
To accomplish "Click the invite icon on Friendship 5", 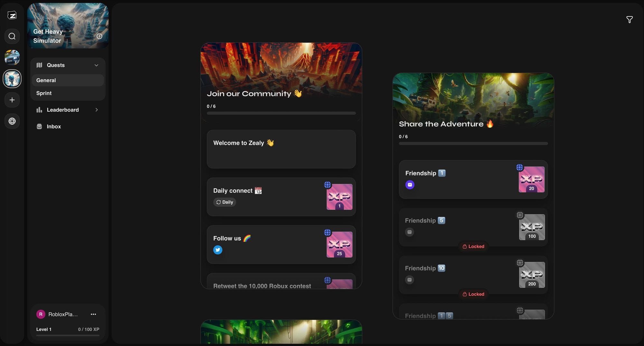I will coord(410,232).
